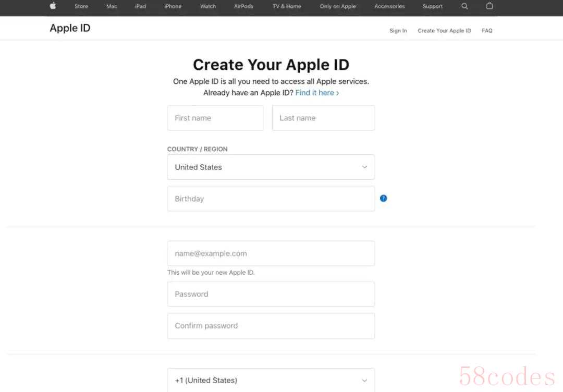
Task: Open the +1 (United States) phone code dropdown
Action: [x=271, y=380]
